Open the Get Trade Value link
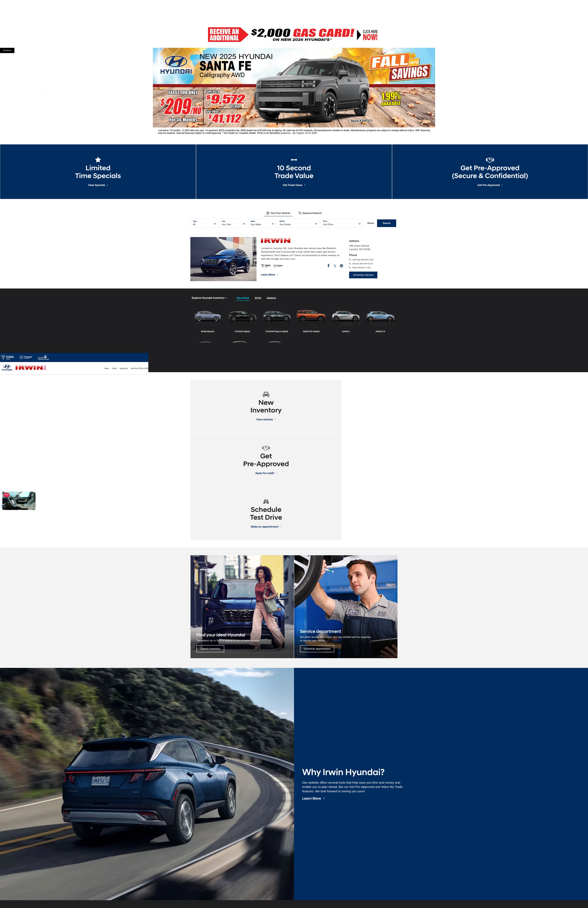The image size is (588, 908). coord(294,185)
